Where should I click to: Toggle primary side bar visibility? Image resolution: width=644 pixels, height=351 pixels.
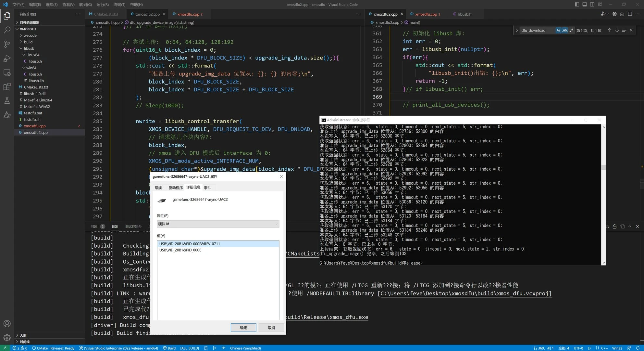point(577,4)
